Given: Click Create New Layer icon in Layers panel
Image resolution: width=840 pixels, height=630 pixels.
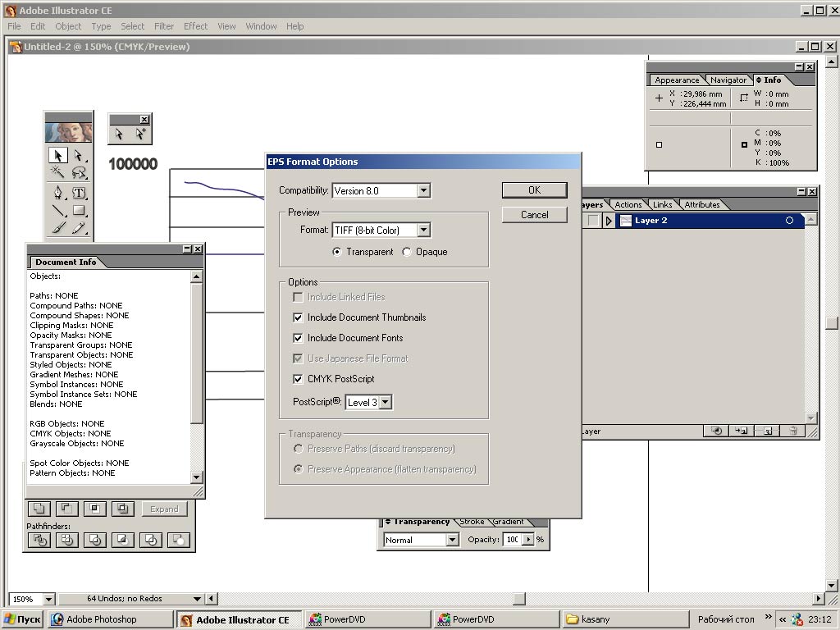Looking at the screenshot, I should [x=767, y=431].
